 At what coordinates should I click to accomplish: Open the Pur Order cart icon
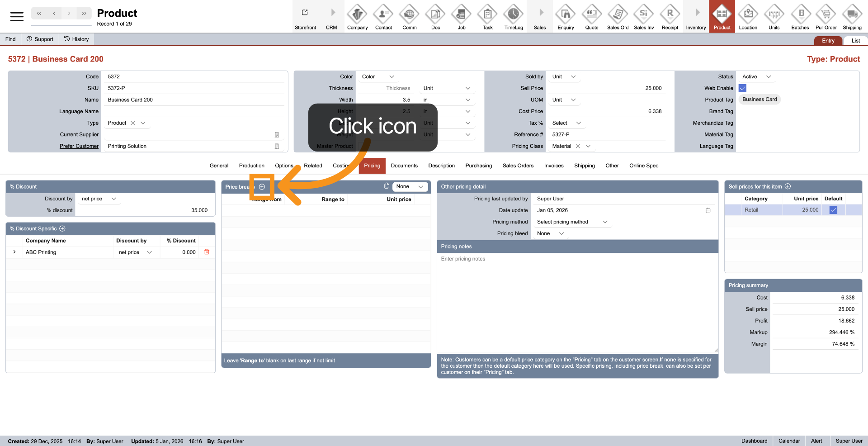[x=826, y=15]
